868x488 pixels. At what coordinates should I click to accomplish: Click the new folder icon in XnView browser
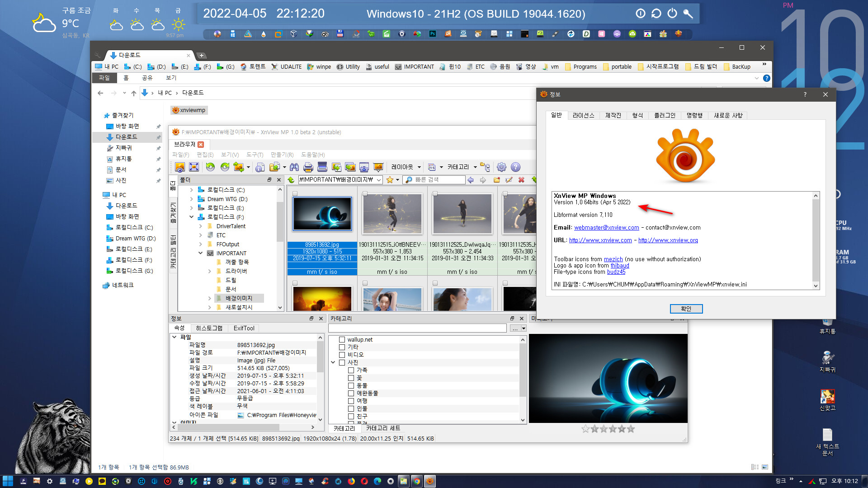click(x=496, y=180)
